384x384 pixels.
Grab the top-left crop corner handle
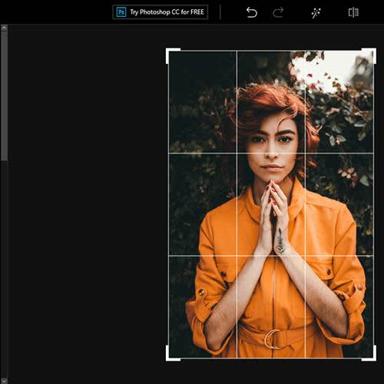point(173,55)
